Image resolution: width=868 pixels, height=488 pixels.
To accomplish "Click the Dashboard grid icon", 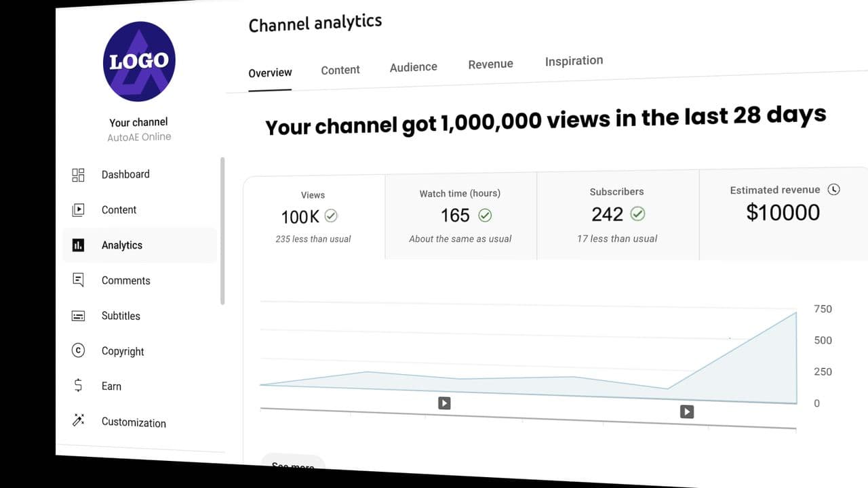I will tap(78, 175).
